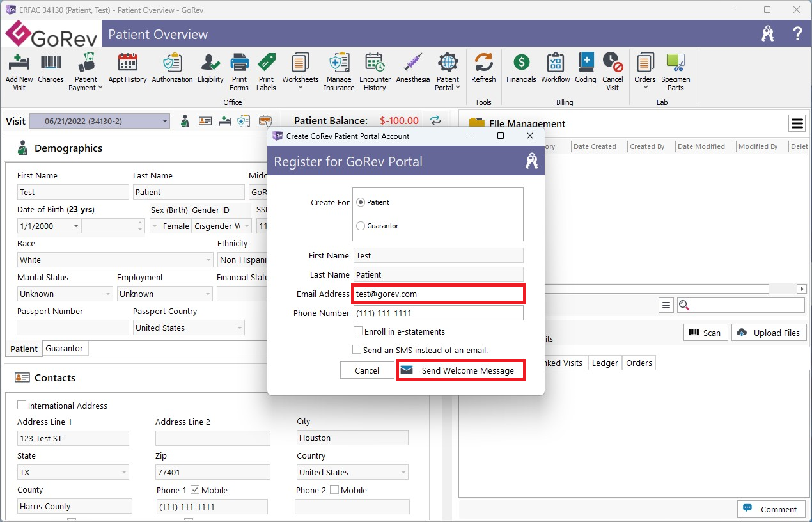The width and height of the screenshot is (812, 522).
Task: Click the Phone Number field in dialog
Action: [x=439, y=313]
